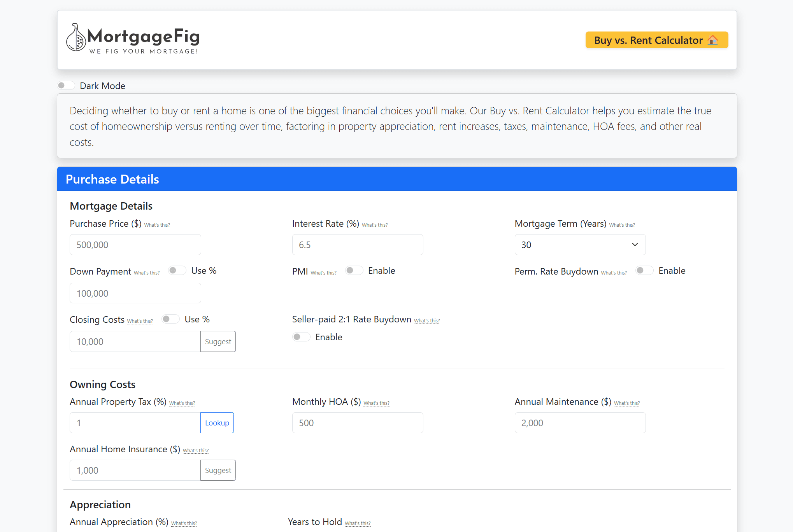Viewport: 793px width, 532px height.
Task: Click the Annual Maintenance input field
Action: 579,422
